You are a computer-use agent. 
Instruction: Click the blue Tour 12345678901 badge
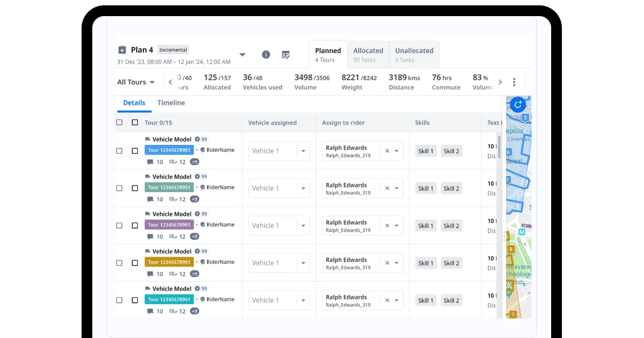169,150
